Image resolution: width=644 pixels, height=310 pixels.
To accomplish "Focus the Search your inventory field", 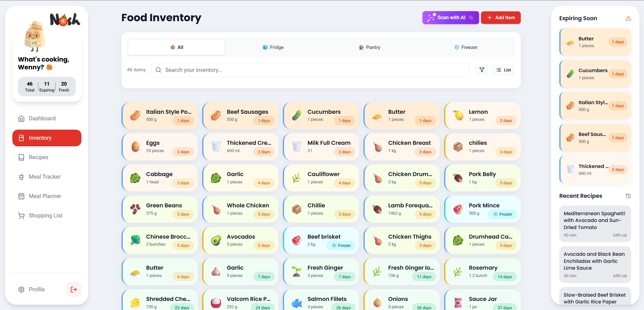I will pos(310,70).
